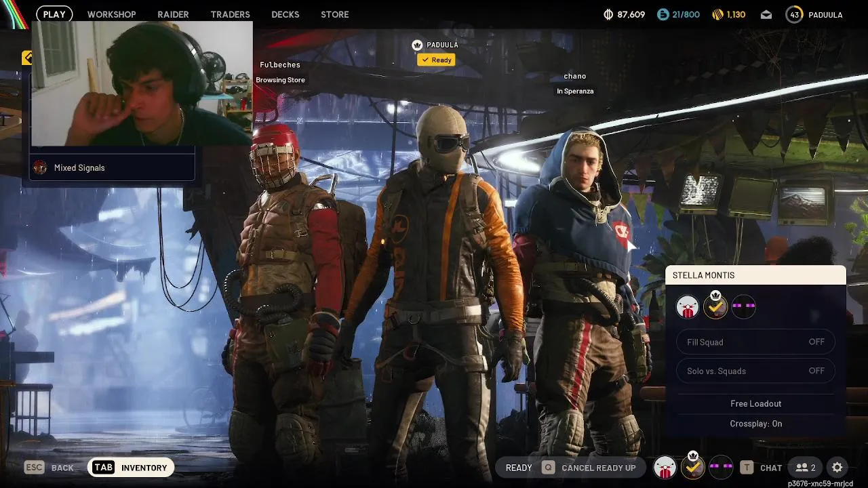
Task: Open the CHAT
Action: [x=771, y=468]
